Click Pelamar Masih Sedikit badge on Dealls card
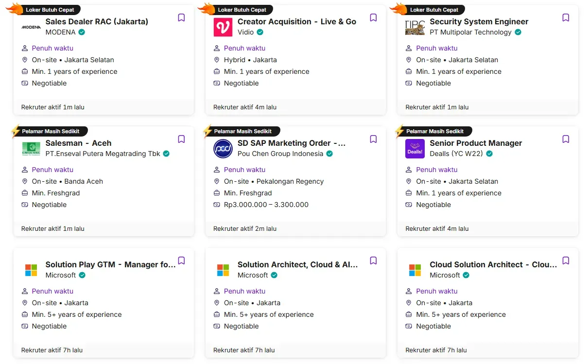 (434, 131)
